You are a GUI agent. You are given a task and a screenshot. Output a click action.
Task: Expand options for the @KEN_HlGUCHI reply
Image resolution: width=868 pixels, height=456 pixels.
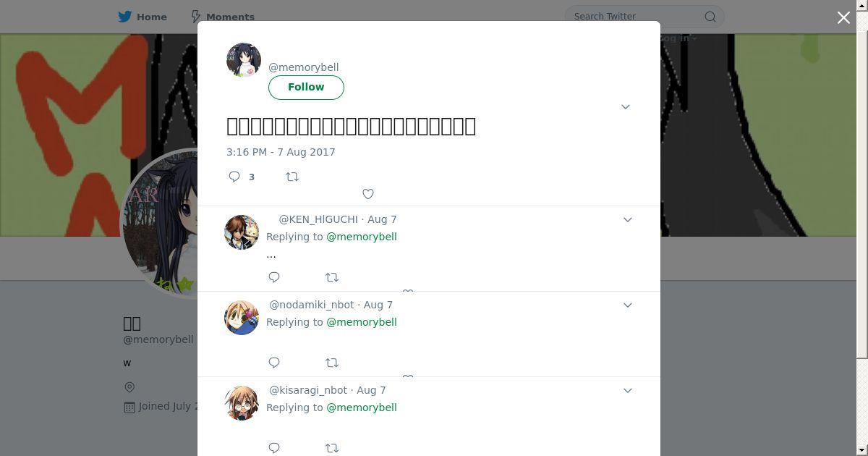(x=628, y=219)
